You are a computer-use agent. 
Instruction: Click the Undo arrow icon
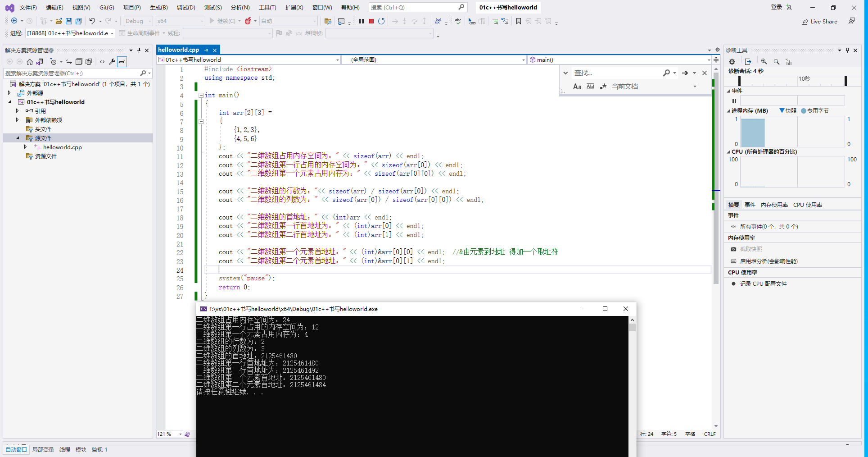92,21
